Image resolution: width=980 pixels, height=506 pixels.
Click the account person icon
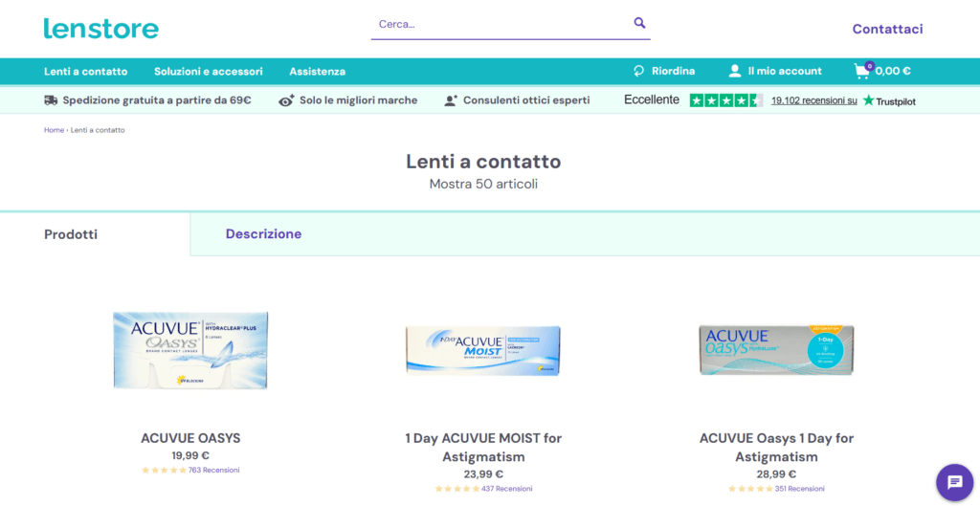tap(735, 71)
